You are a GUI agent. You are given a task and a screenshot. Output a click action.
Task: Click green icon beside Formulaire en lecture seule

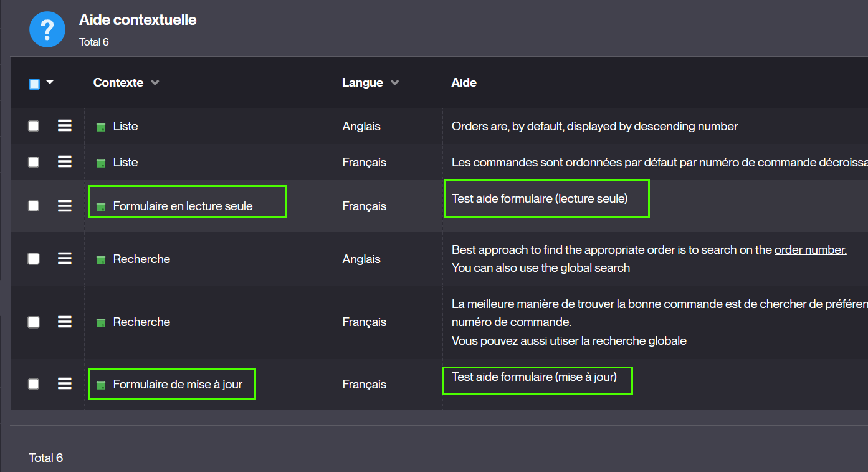pos(101,207)
